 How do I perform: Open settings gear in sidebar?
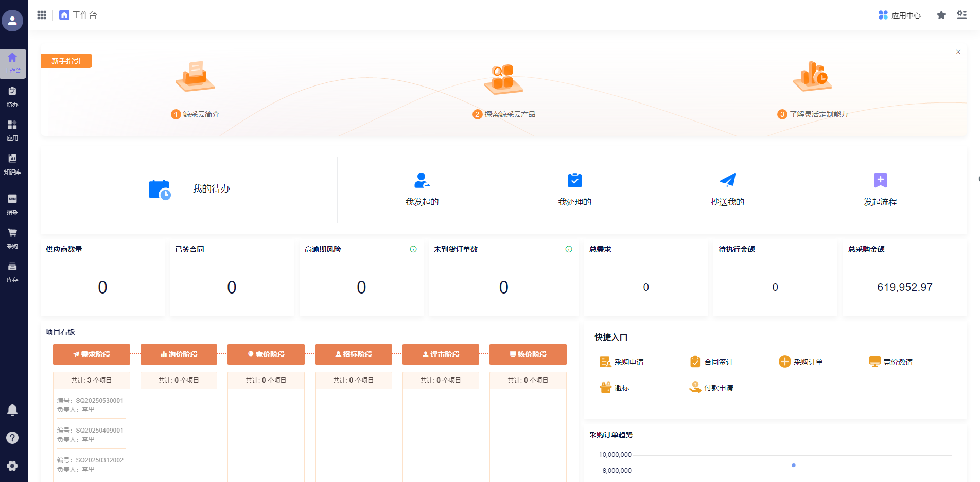pos(12,466)
